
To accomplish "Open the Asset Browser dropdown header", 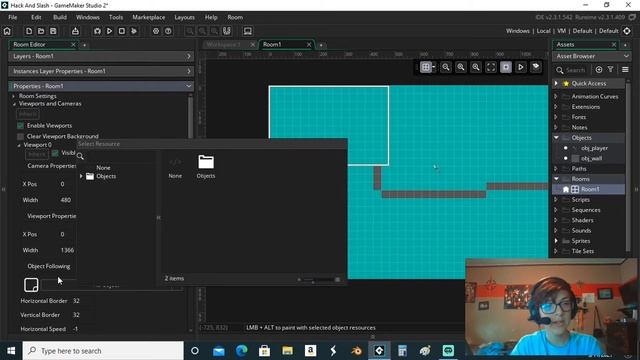I will (x=591, y=56).
